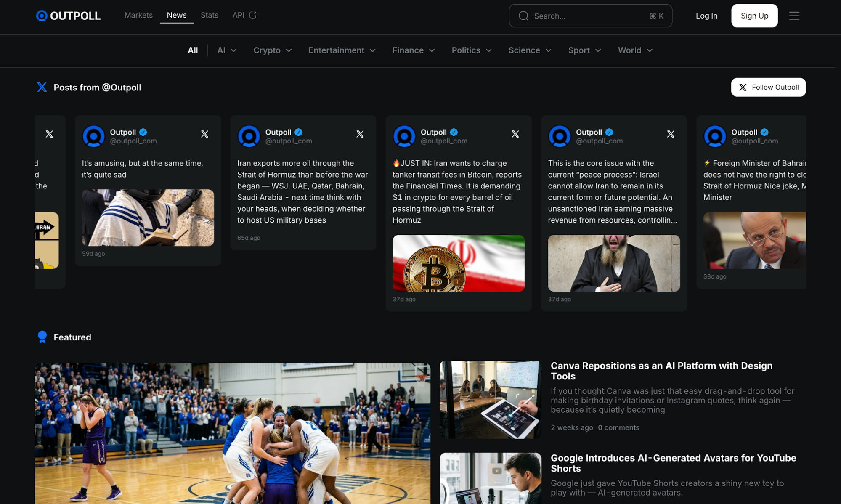Click Outpoll avatar on the 'core issue' post
Screen dimensions: 841x504
pyautogui.click(x=559, y=136)
